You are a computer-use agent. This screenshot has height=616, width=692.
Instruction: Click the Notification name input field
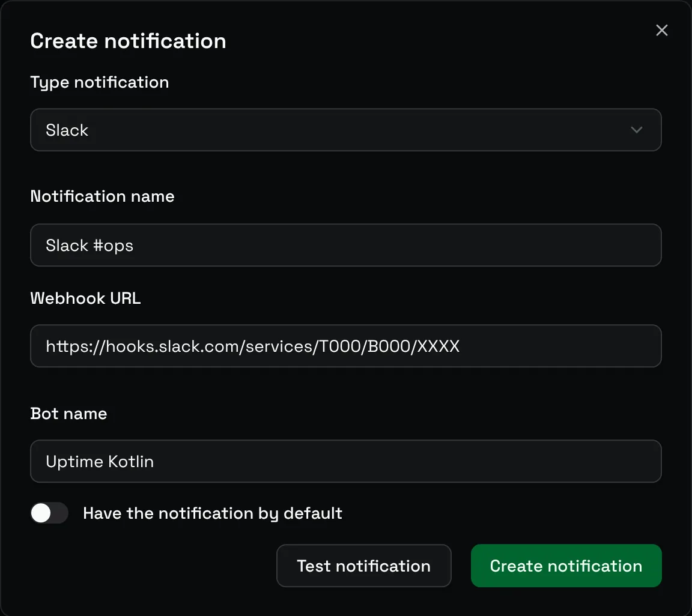[345, 245]
